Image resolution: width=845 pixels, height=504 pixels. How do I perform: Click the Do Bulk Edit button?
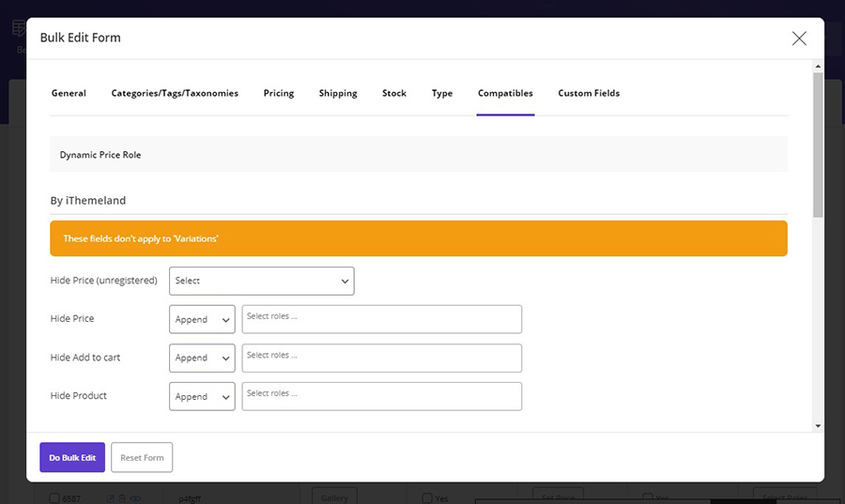click(x=72, y=457)
